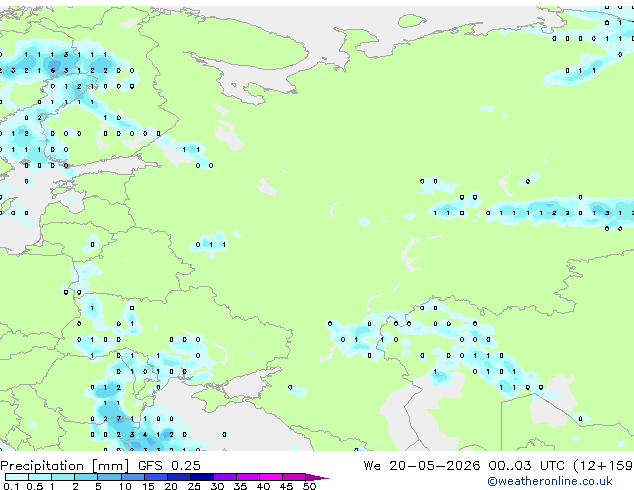The image size is (634, 490).
Task: Select the 'GFS 0.25' model label
Action: 169,466
